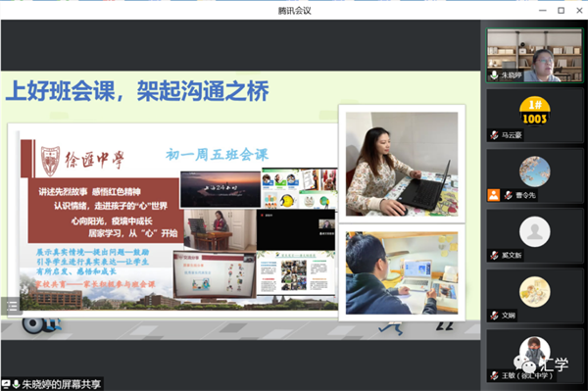Maximize the 腾讯会议 window
This screenshot has width=588, height=391.
tap(561, 11)
